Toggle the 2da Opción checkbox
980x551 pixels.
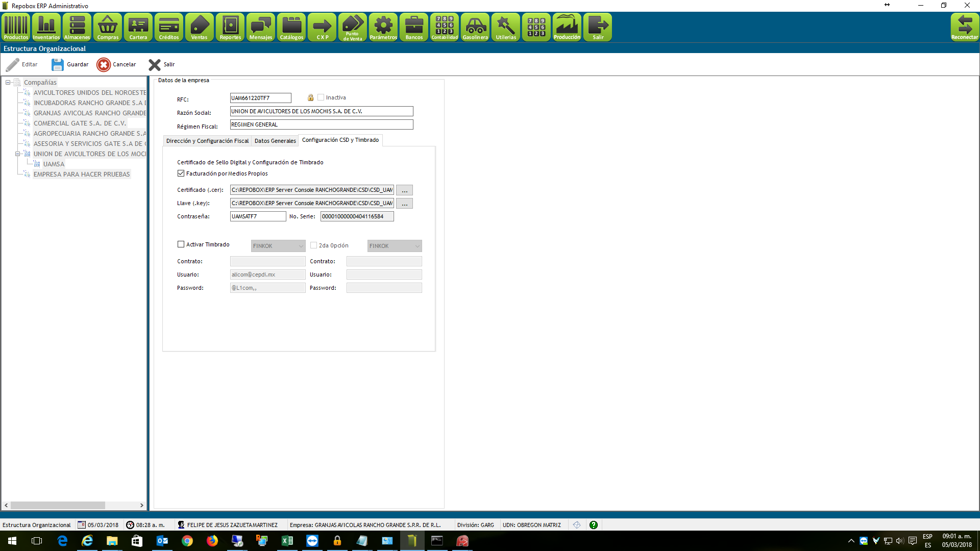click(313, 245)
